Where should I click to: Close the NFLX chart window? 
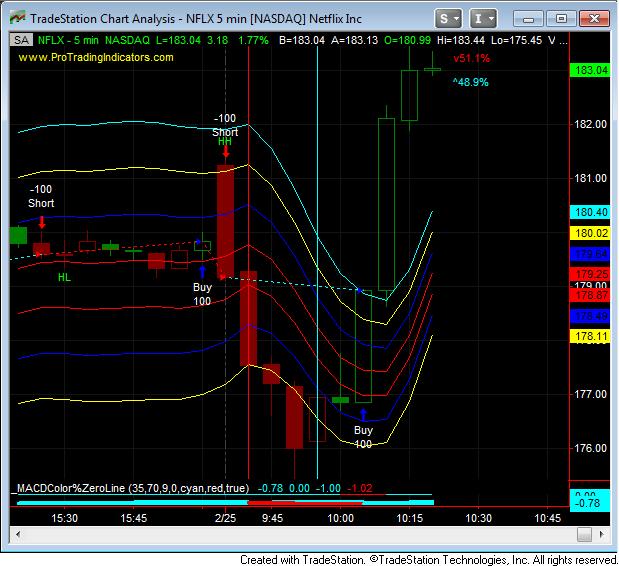click(x=594, y=19)
